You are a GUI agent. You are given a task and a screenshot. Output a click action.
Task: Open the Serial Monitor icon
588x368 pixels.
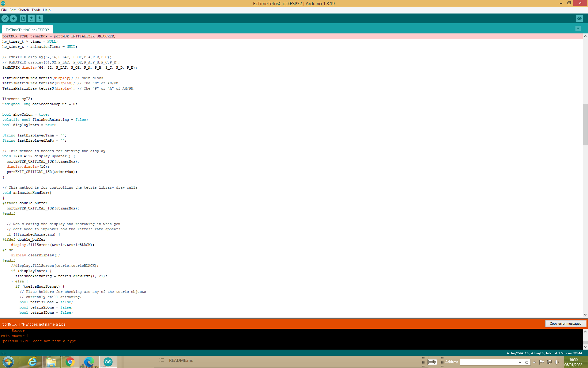click(x=579, y=19)
